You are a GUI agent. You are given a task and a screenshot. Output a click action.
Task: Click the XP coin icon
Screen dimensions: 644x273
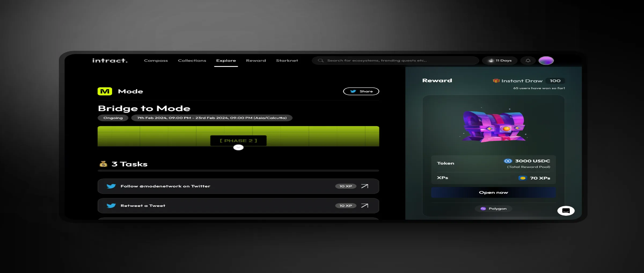click(x=522, y=178)
